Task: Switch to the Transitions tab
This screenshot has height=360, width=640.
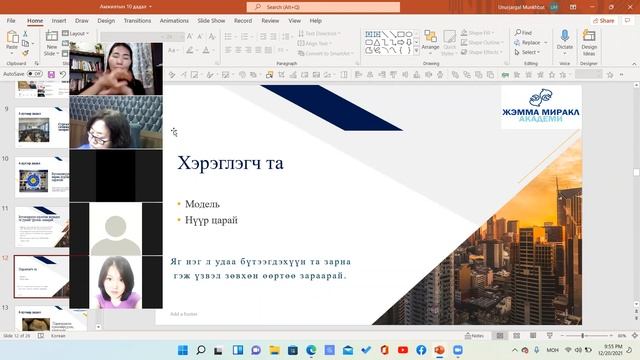Action: point(138,20)
